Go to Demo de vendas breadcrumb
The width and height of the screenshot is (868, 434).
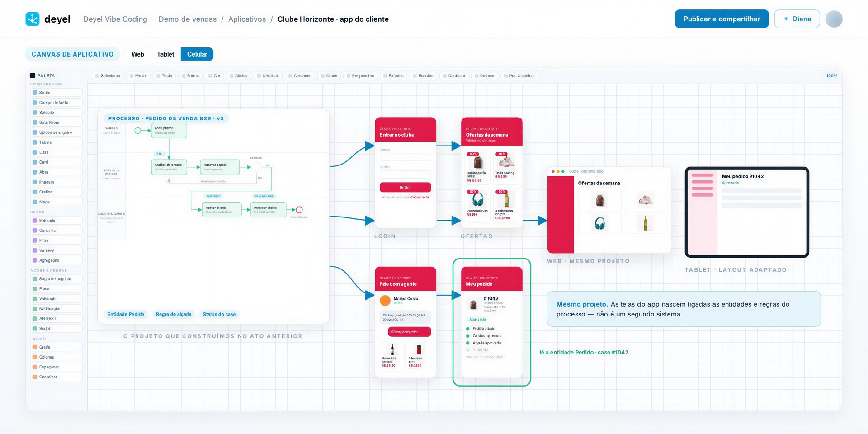pyautogui.click(x=188, y=19)
